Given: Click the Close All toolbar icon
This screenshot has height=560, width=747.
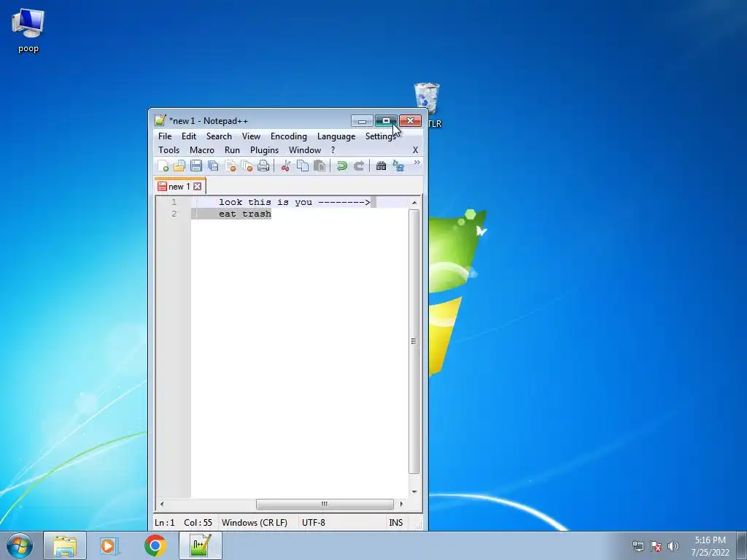Looking at the screenshot, I should (247, 166).
